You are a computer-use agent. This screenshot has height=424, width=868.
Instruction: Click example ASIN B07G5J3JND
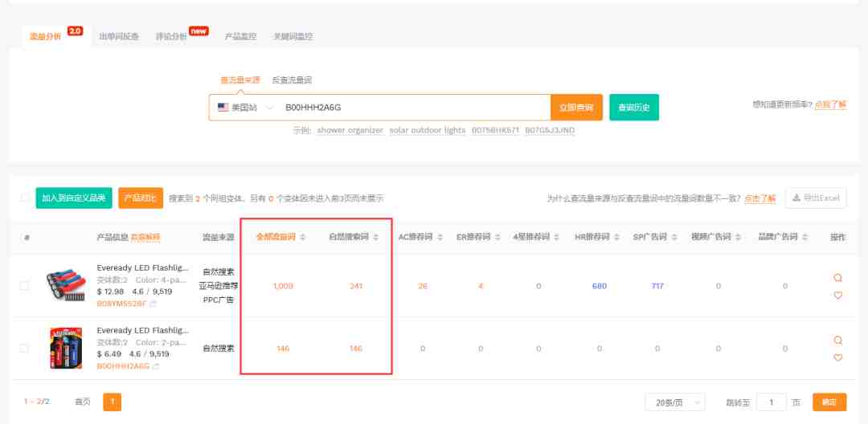click(x=550, y=130)
